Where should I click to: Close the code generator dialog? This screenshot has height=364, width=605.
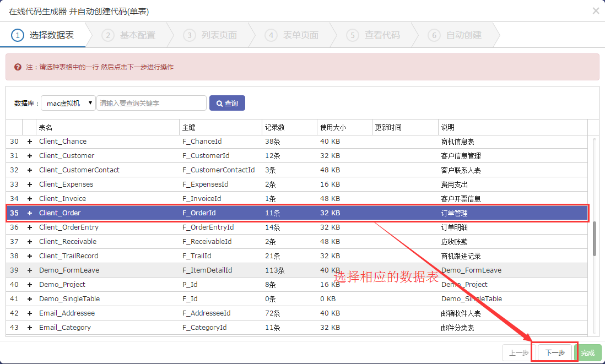[596, 11]
